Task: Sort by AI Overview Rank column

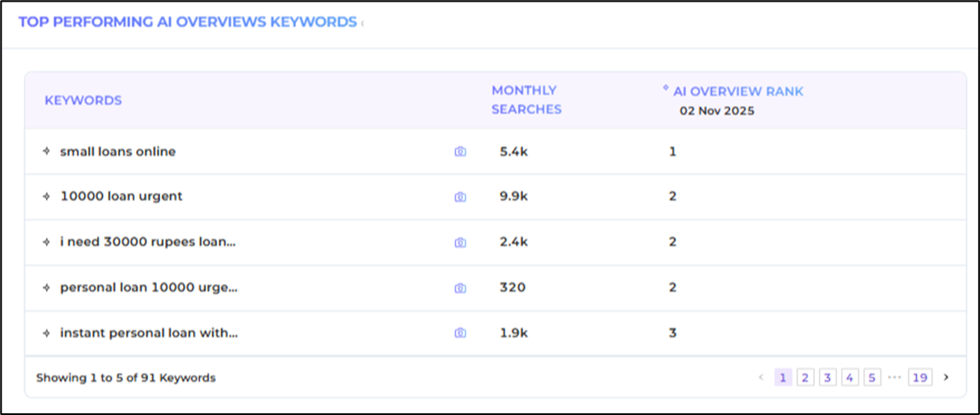Action: 738,91
